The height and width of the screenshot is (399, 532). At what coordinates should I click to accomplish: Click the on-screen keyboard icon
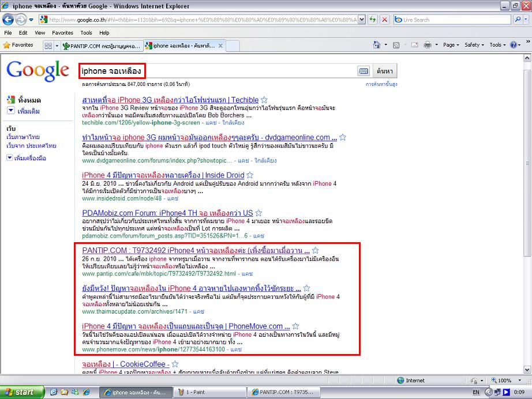(364, 71)
